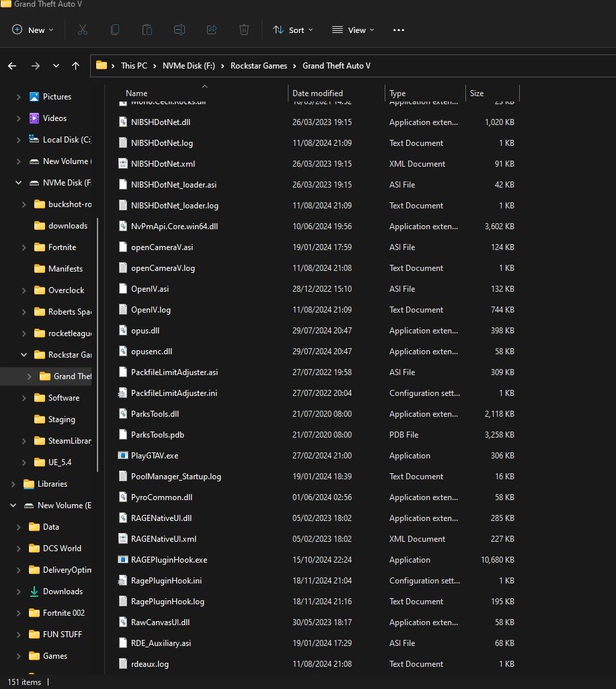The image size is (616, 689).
Task: Click the Paste clipboard icon
Action: click(147, 30)
